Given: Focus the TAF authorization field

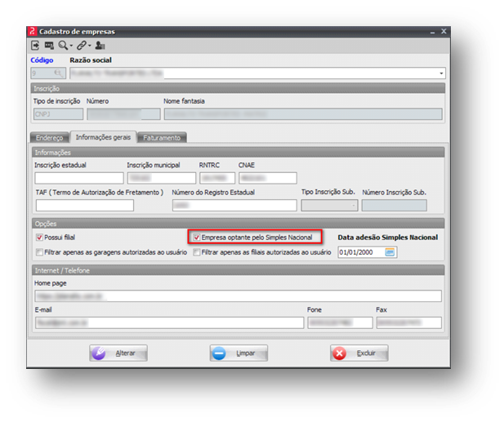Looking at the screenshot, I should click(x=85, y=205).
